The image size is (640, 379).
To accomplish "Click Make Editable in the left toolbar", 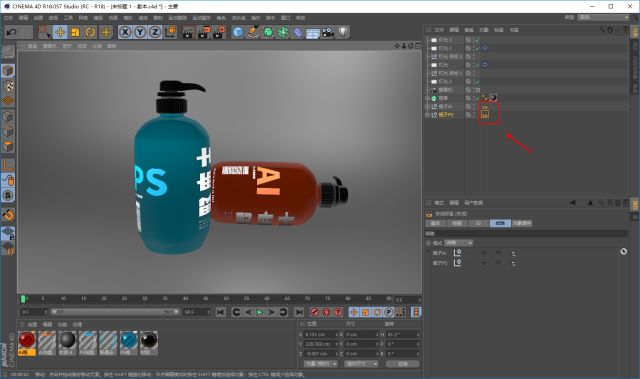I will pyautogui.click(x=8, y=51).
